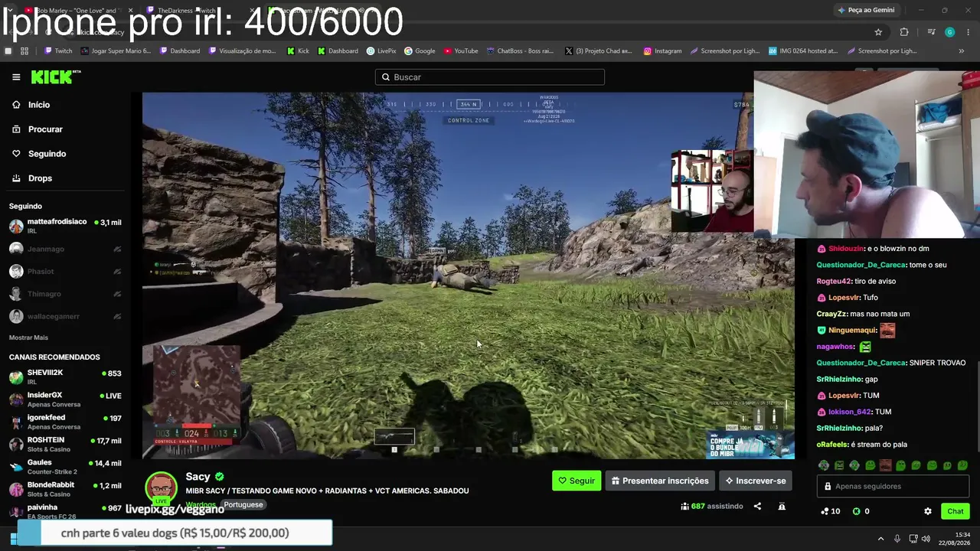The height and width of the screenshot is (551, 980).
Task: Open offline channel Jeanmago
Action: point(65,249)
